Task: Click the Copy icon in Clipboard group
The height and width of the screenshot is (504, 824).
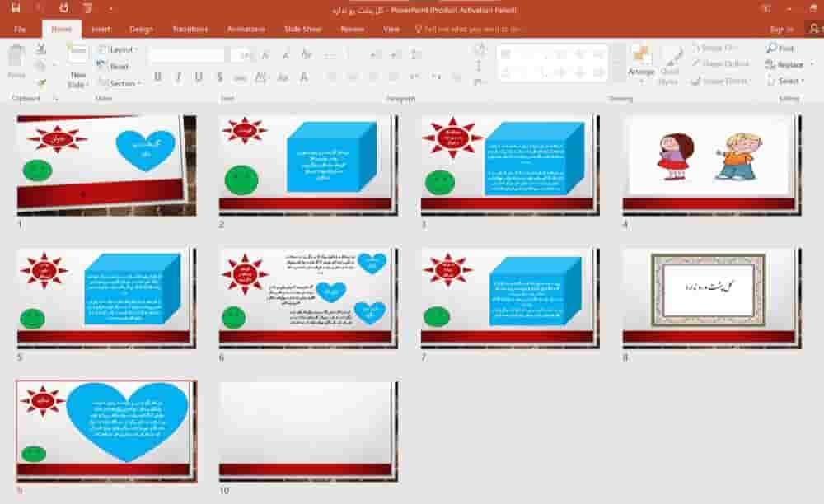Action: 40,66
